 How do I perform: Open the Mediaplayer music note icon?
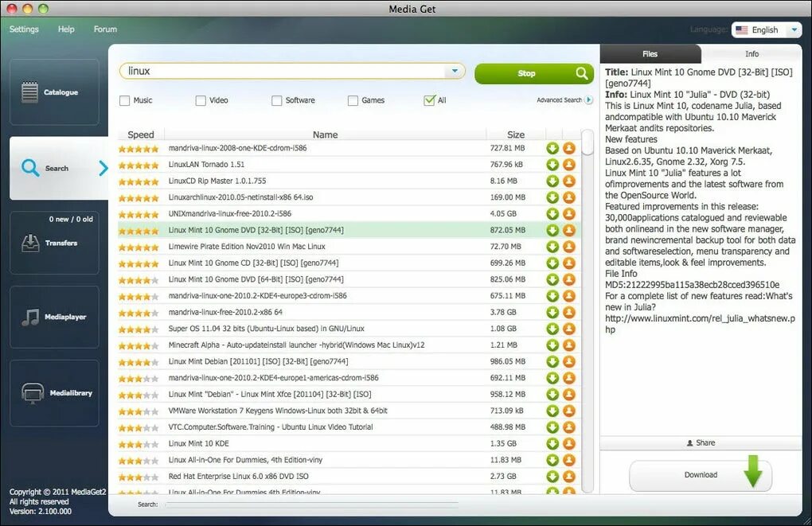point(30,317)
